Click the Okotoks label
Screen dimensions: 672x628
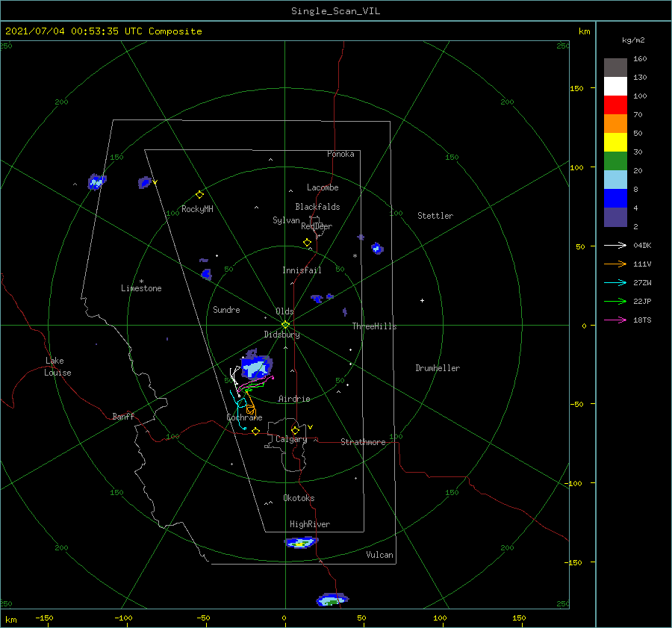[299, 498]
